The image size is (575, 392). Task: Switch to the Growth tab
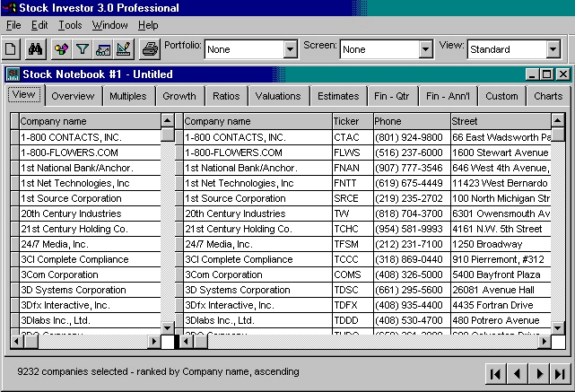click(x=179, y=96)
